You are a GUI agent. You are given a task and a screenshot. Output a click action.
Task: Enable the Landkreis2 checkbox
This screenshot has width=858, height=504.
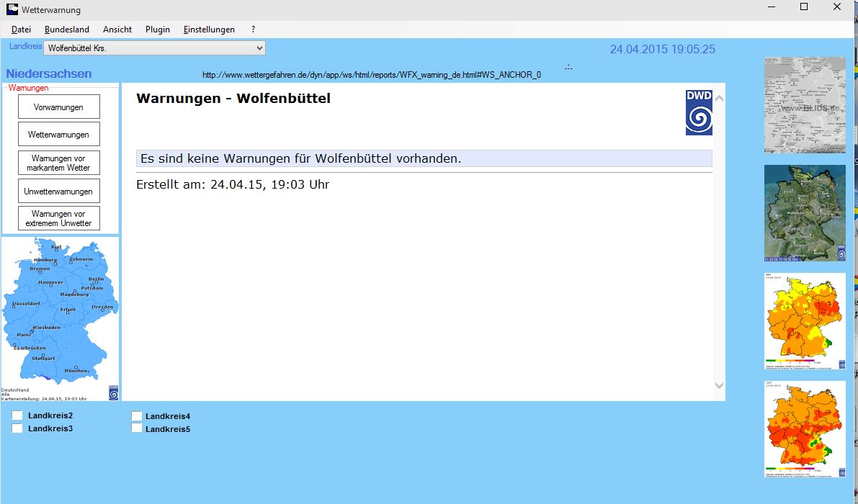pyautogui.click(x=17, y=415)
